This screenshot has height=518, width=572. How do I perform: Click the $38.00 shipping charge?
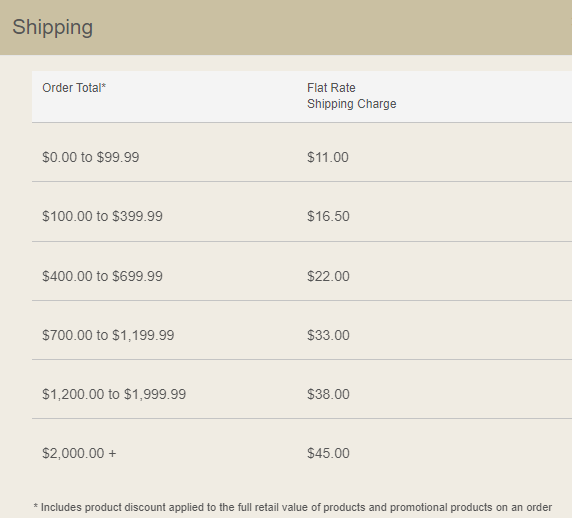(x=328, y=394)
